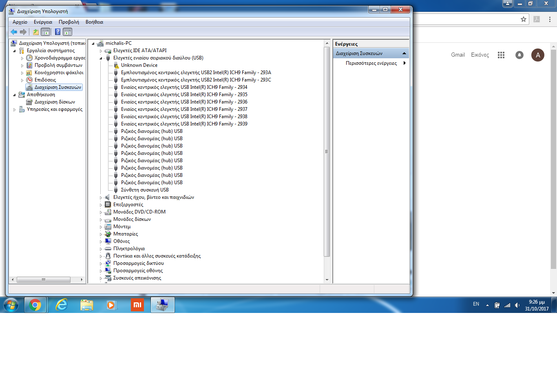This screenshot has height=392, width=557.
Task: Click the device list vertical scrollbar
Action: (x=327, y=152)
